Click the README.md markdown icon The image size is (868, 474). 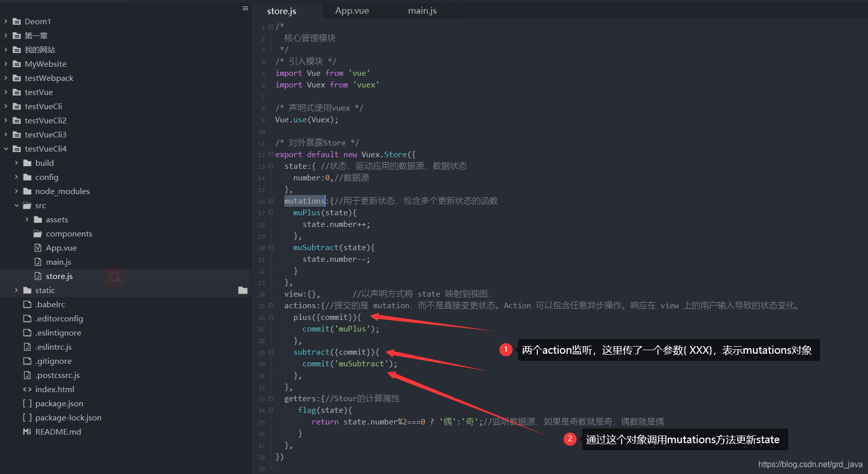(27, 432)
